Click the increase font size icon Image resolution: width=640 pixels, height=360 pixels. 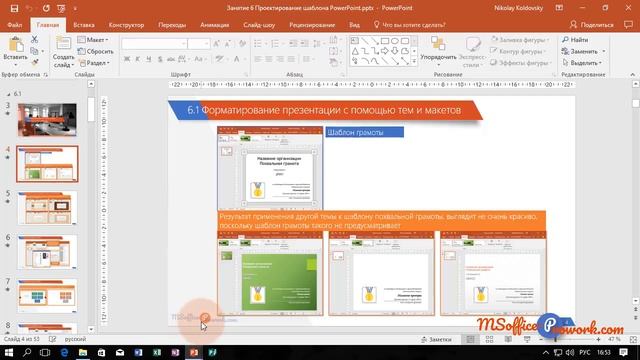tap(217, 43)
